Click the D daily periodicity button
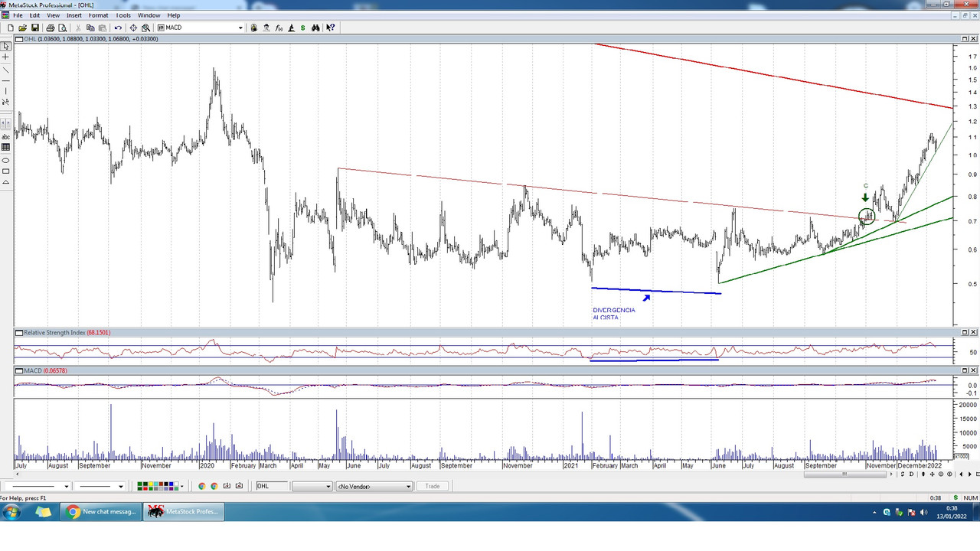Screen dimensions: 980x551 point(911,474)
